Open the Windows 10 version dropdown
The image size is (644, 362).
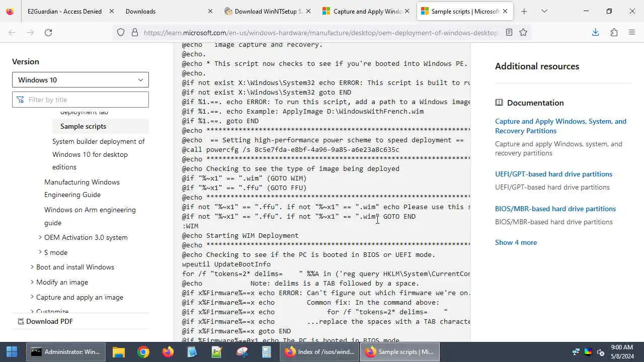(80, 80)
